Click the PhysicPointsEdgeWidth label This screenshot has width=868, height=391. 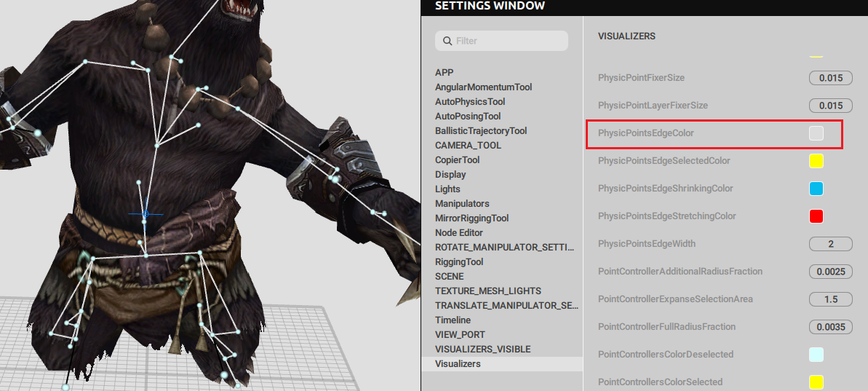point(647,244)
